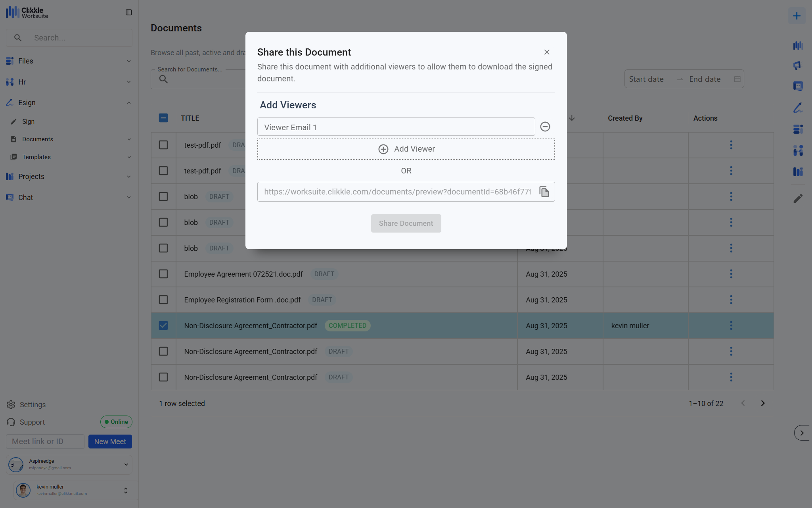The image size is (812, 508).
Task: Collapse the Esign section
Action: pos(129,103)
